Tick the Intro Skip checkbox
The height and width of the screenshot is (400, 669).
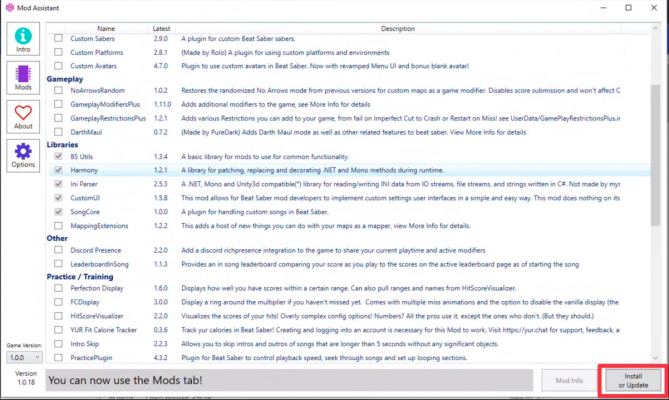[58, 344]
